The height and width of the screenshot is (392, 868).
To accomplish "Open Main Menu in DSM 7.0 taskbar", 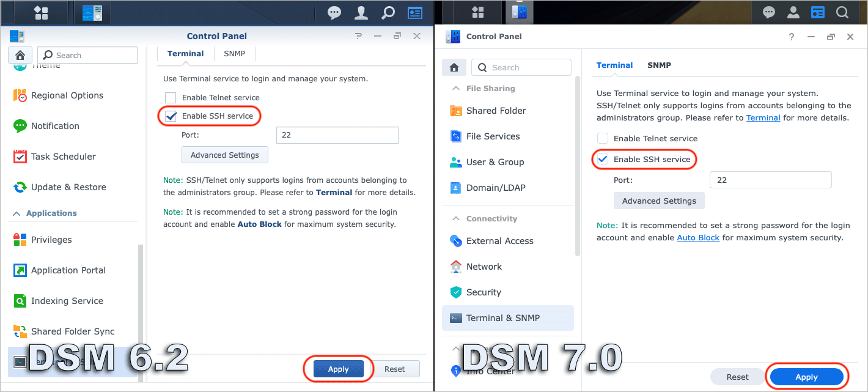I will (478, 12).
